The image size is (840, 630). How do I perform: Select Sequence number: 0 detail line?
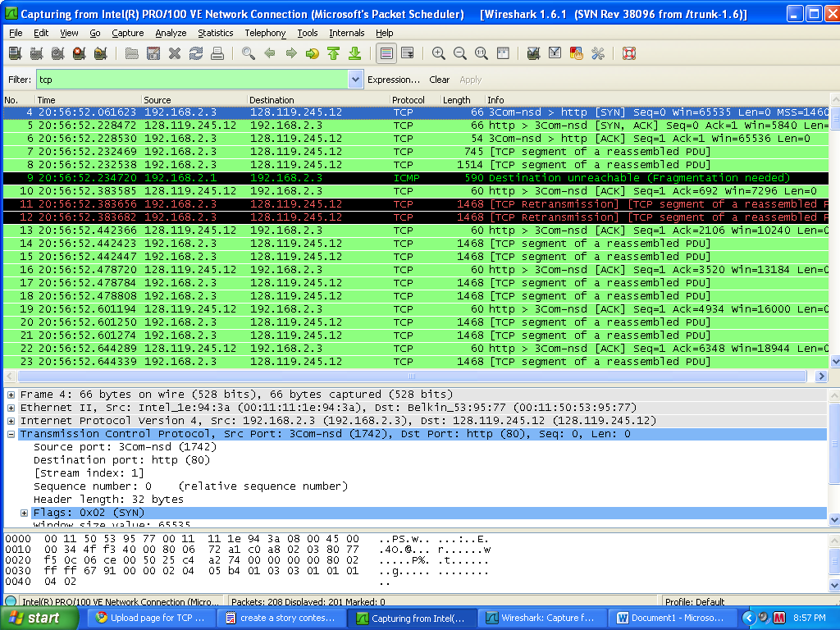[x=190, y=486]
